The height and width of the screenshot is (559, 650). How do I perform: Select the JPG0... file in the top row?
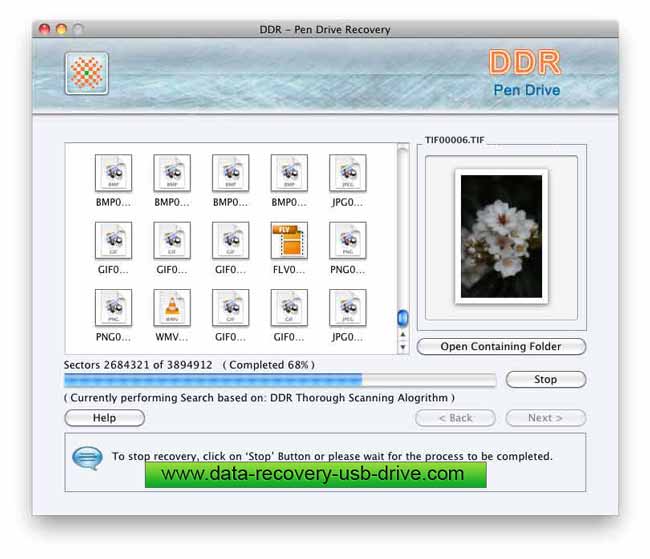click(347, 173)
